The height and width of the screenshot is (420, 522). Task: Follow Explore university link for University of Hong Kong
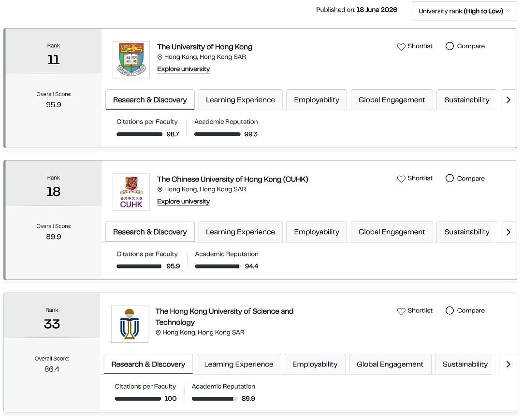point(184,69)
